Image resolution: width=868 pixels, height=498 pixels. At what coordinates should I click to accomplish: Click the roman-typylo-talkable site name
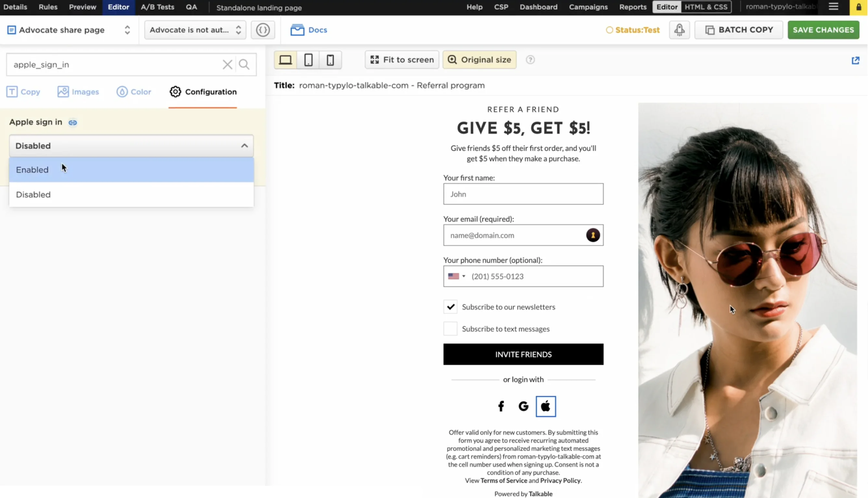coord(781,7)
